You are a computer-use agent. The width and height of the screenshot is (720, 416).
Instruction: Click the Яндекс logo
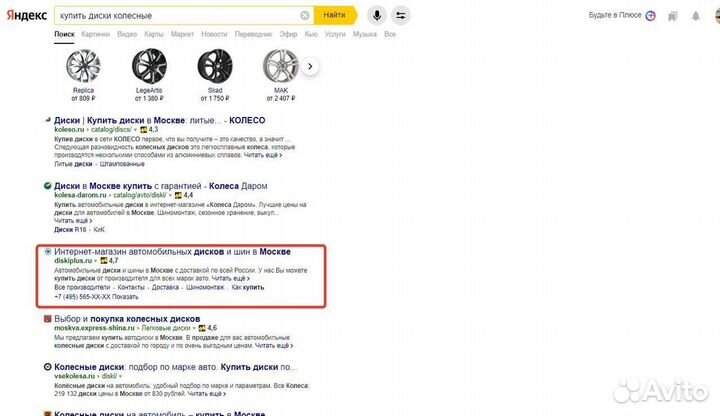tap(27, 15)
